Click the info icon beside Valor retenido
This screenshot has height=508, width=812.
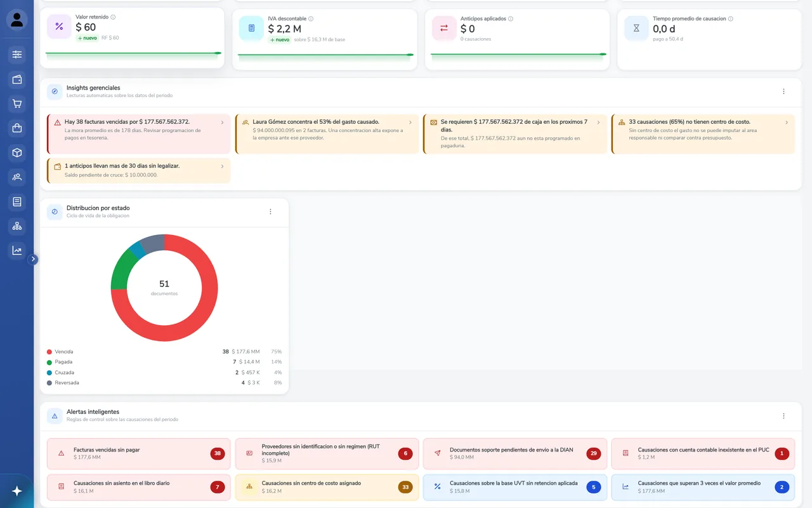coord(113,17)
